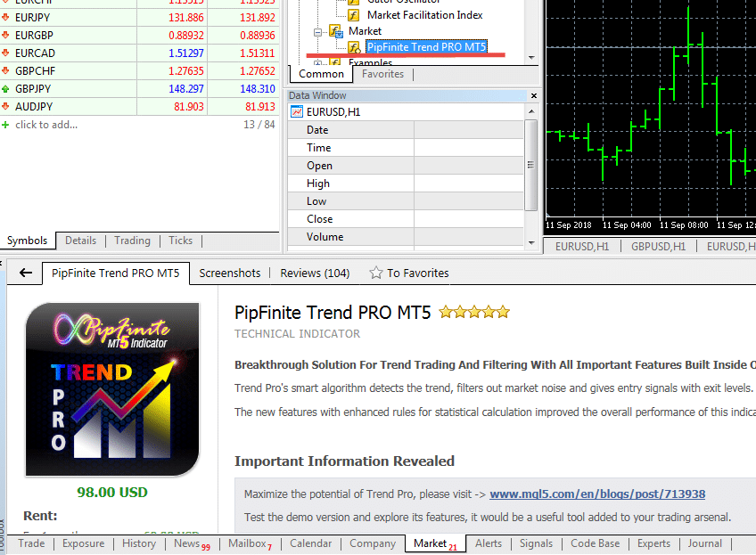Open the Screenshots tab of the product
756x555 pixels.
230,273
